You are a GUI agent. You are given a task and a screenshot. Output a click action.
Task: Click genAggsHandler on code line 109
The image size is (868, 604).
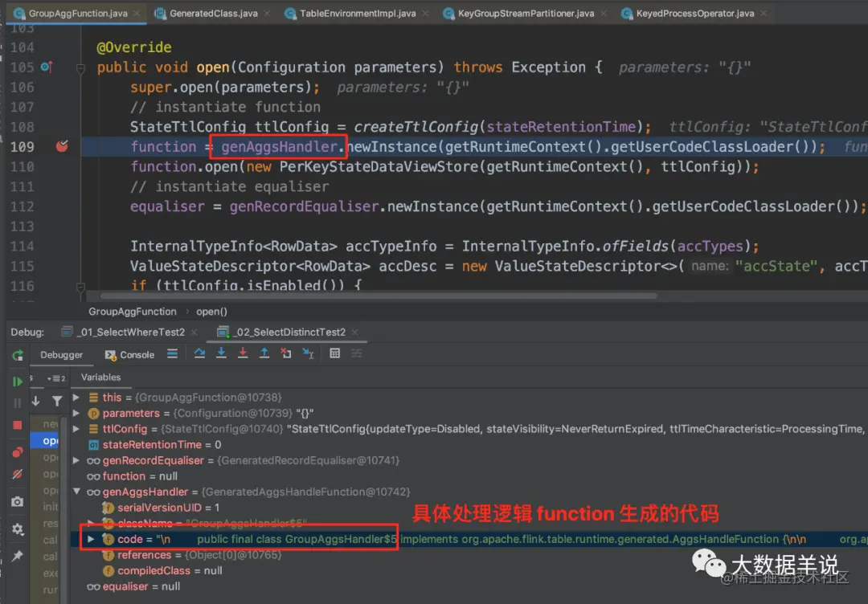coord(279,146)
